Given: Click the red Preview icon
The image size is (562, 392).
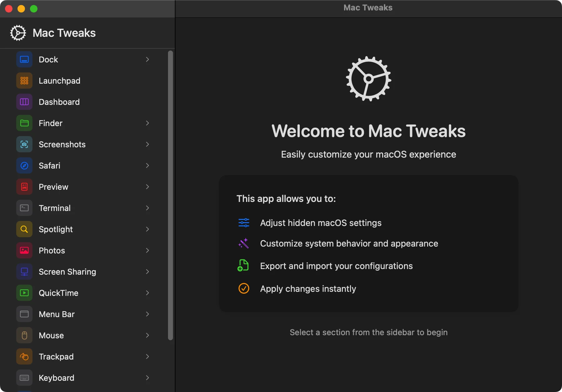Looking at the screenshot, I should click(24, 187).
